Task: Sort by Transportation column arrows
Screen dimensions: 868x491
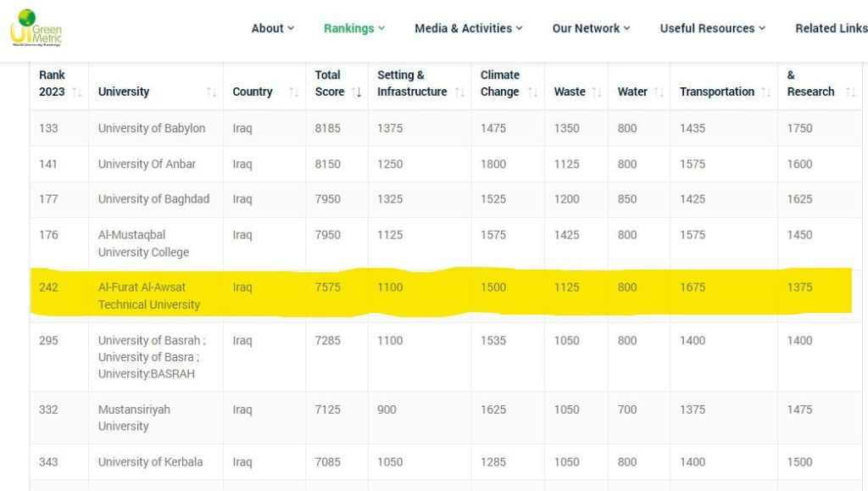Action: click(765, 92)
